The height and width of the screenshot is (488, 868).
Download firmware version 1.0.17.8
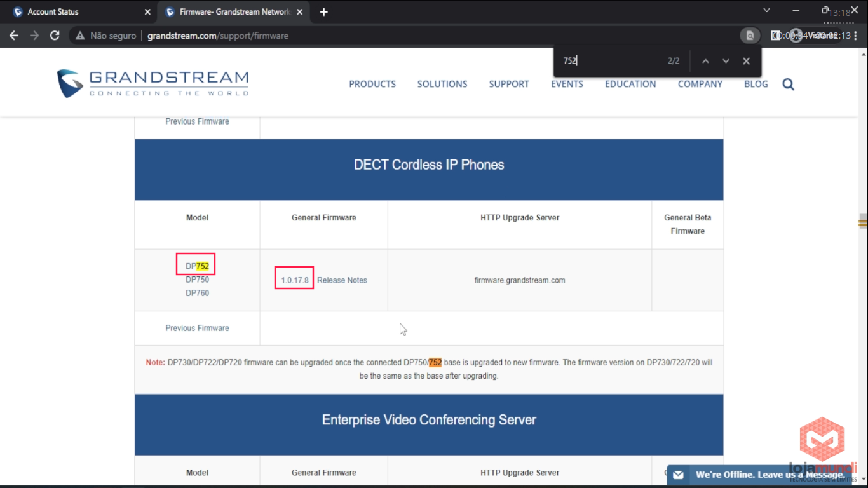tap(294, 280)
